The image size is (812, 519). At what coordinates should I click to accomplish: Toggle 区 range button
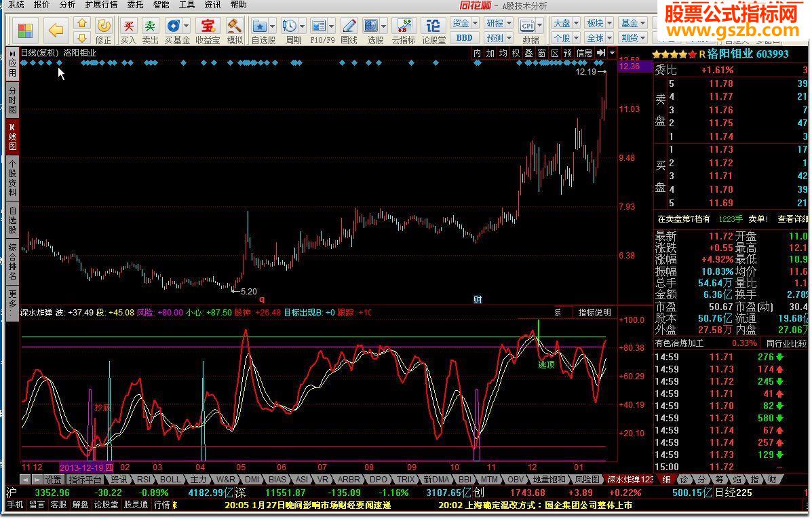(555, 53)
